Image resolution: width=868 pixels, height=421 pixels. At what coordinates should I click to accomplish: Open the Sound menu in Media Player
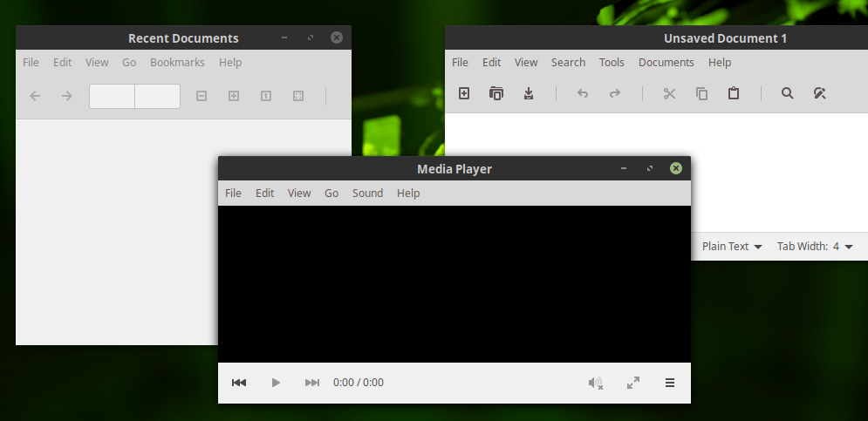click(x=367, y=194)
